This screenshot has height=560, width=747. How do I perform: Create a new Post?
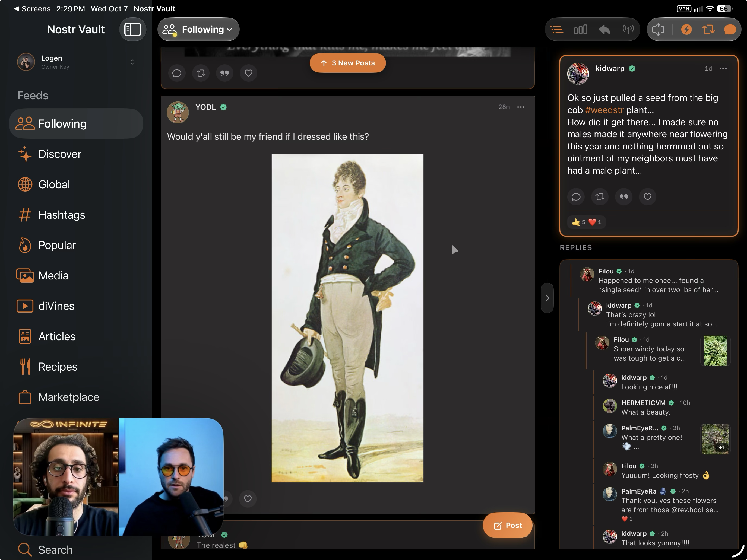pos(508,525)
